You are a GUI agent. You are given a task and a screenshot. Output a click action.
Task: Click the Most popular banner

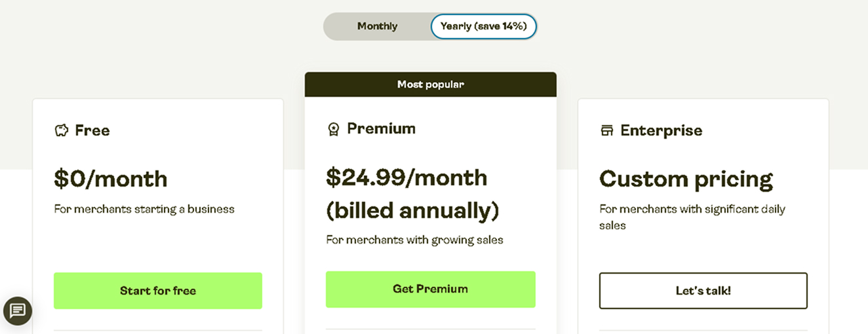pos(431,84)
